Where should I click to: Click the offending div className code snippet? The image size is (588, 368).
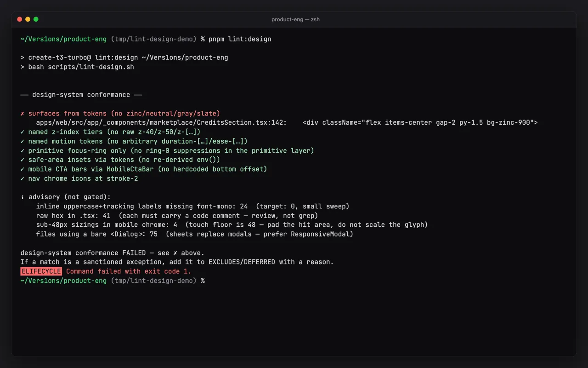[x=420, y=122]
